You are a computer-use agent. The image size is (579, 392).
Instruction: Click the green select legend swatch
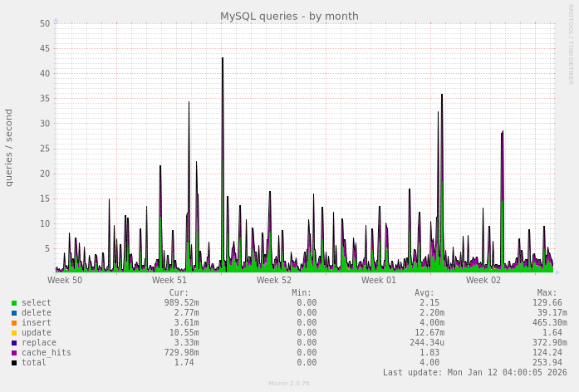(14, 303)
